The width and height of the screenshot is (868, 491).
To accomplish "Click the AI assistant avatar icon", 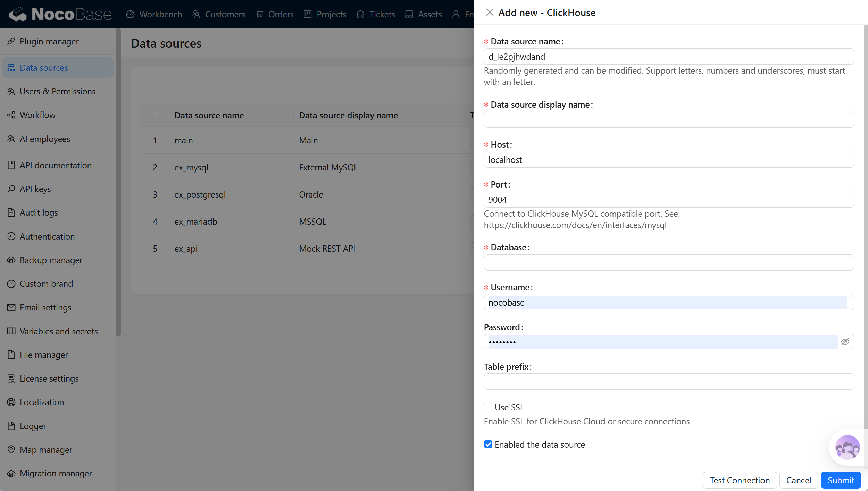I will (x=848, y=447).
